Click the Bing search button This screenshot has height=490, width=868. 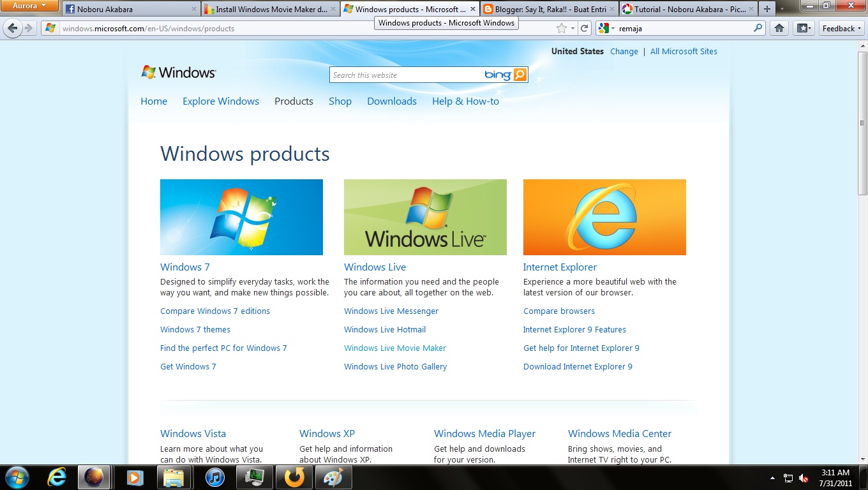click(520, 75)
